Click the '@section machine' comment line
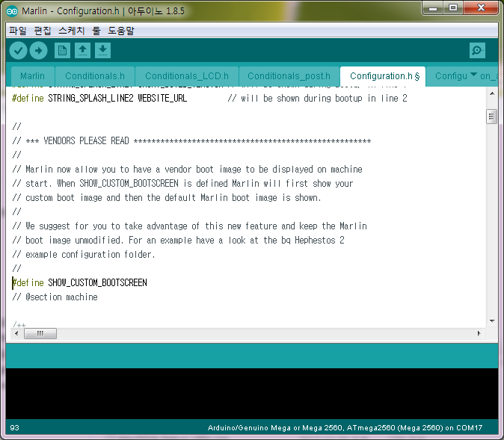Viewport: 504px width, 440px height. click(x=55, y=297)
